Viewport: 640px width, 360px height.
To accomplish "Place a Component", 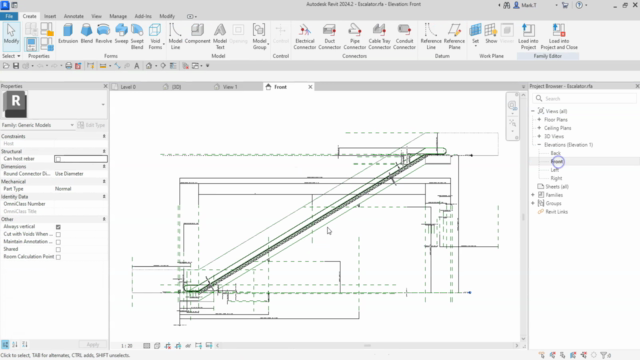I will 198,34.
